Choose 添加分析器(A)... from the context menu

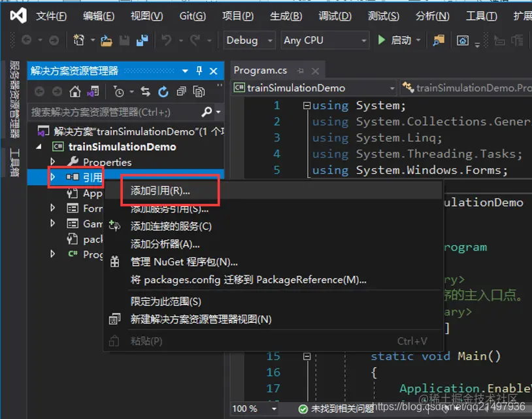[273, 244]
